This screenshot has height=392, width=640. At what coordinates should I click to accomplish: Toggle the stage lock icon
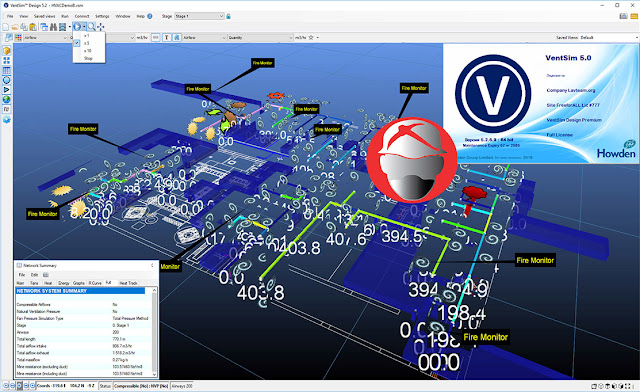pyautogui.click(x=229, y=16)
